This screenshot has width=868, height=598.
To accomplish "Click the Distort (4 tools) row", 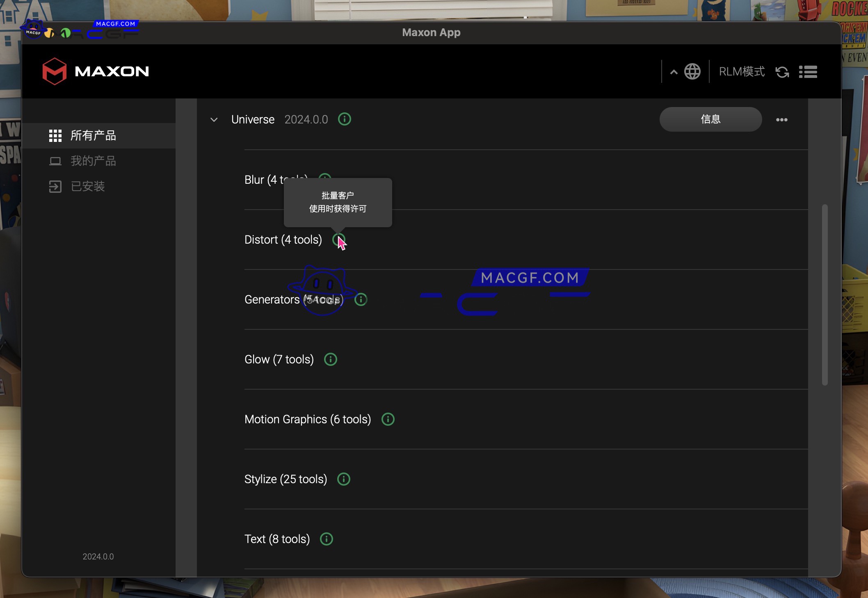I will [283, 240].
